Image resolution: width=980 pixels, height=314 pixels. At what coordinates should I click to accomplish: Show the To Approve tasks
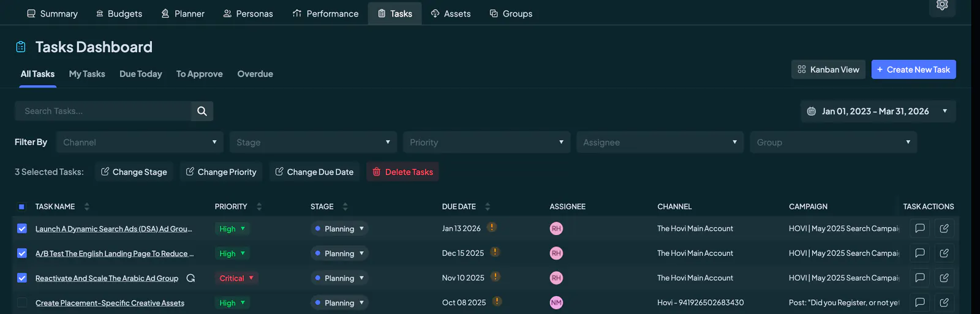pyautogui.click(x=200, y=73)
